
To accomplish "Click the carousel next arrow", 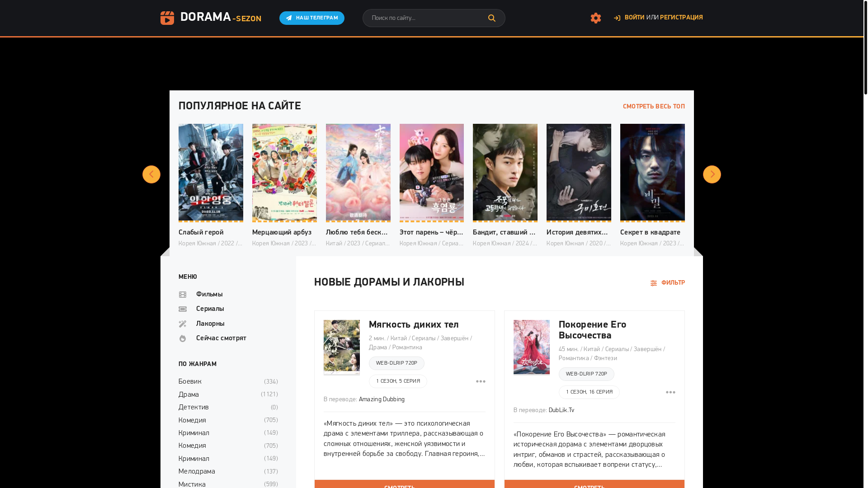I will point(712,174).
